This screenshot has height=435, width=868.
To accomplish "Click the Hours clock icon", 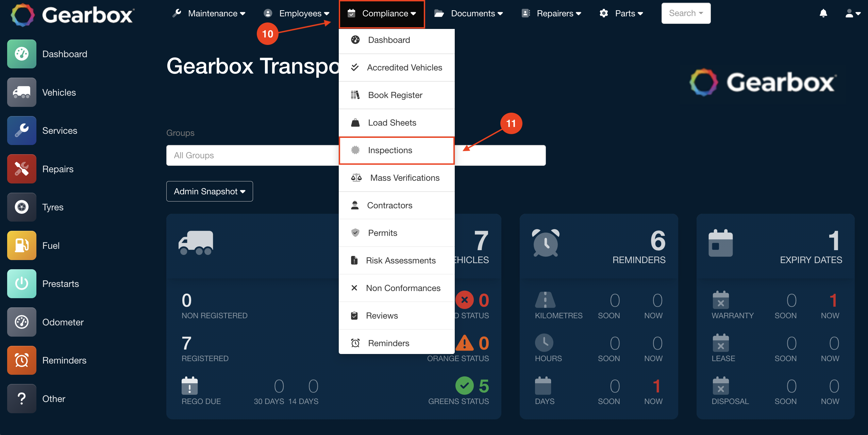I will [x=544, y=343].
